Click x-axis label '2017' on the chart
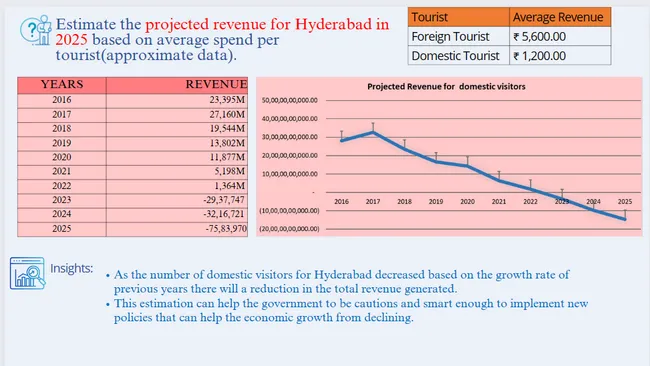 (373, 202)
